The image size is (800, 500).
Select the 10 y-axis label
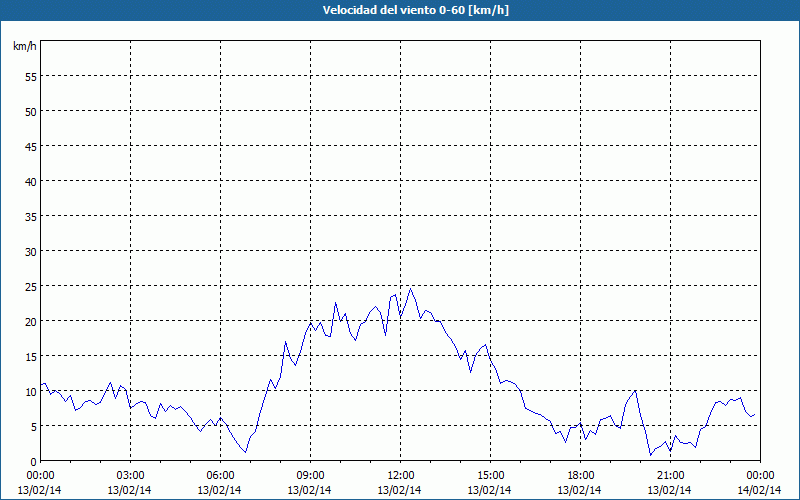click(31, 391)
